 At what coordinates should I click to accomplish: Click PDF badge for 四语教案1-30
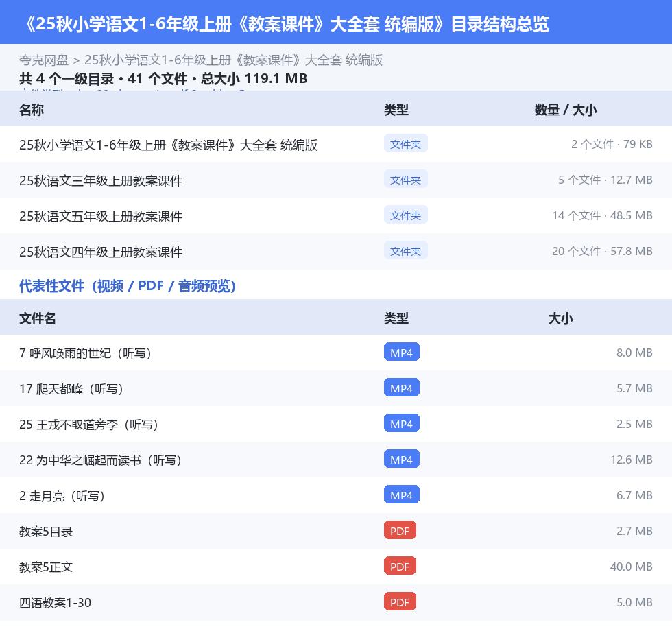[x=400, y=602]
